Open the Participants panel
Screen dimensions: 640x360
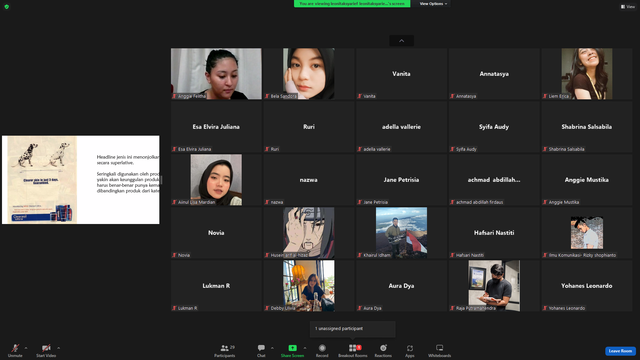225,350
